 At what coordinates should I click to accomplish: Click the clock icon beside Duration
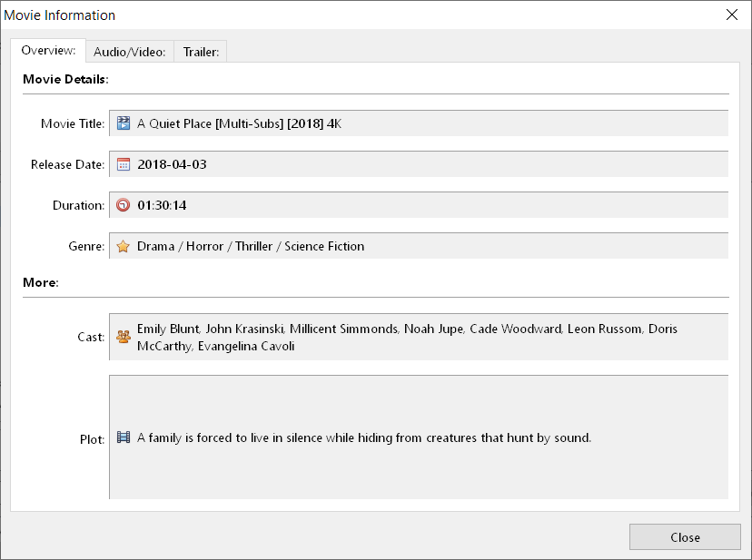point(123,204)
